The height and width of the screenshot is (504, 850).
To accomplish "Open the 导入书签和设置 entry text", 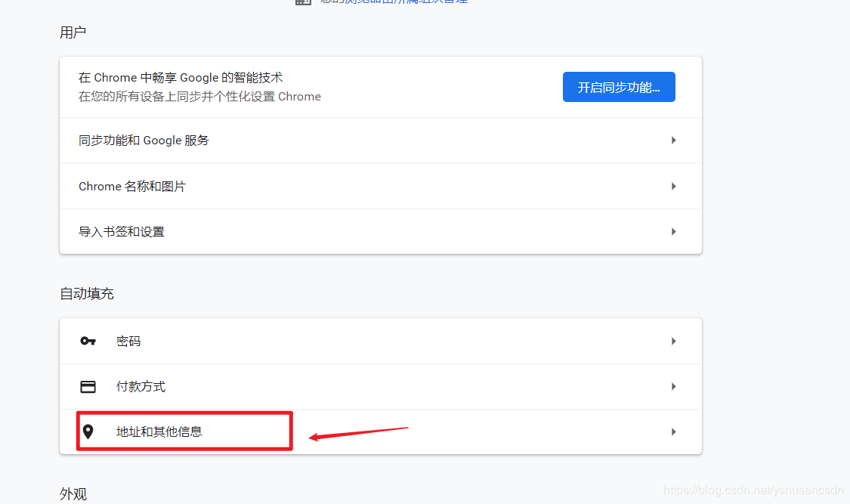I will (x=122, y=232).
